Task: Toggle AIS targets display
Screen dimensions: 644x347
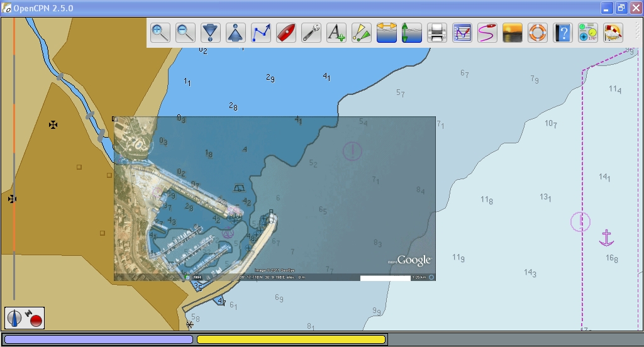Action: (362, 33)
